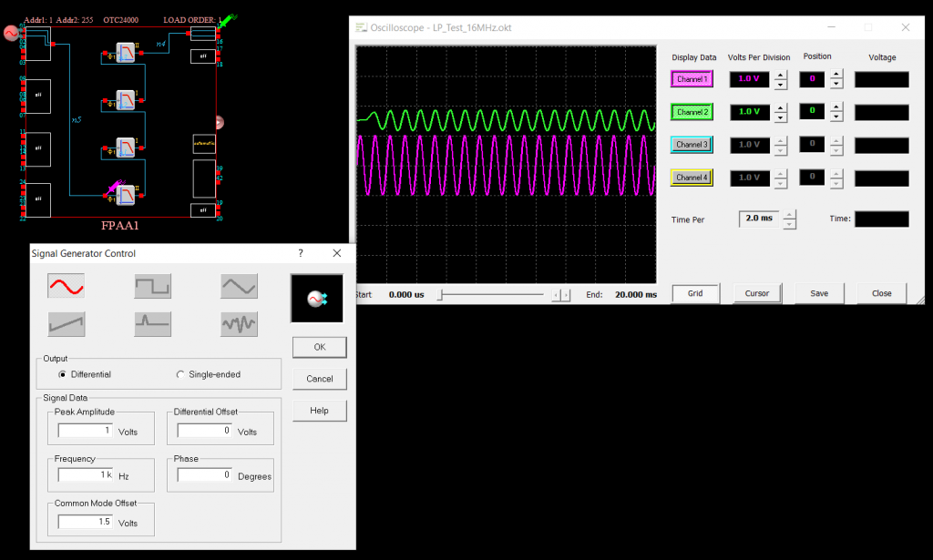
Task: Raise Channel 1 position value
Action: 836,75
